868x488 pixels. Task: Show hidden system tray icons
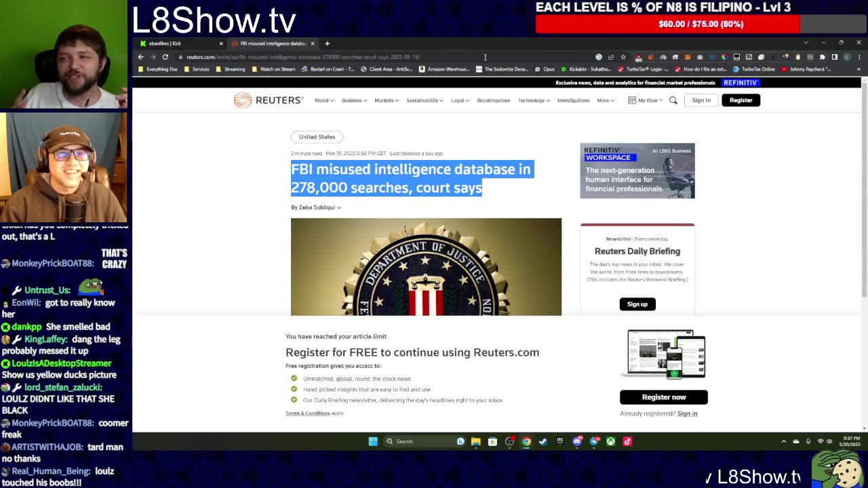click(784, 441)
